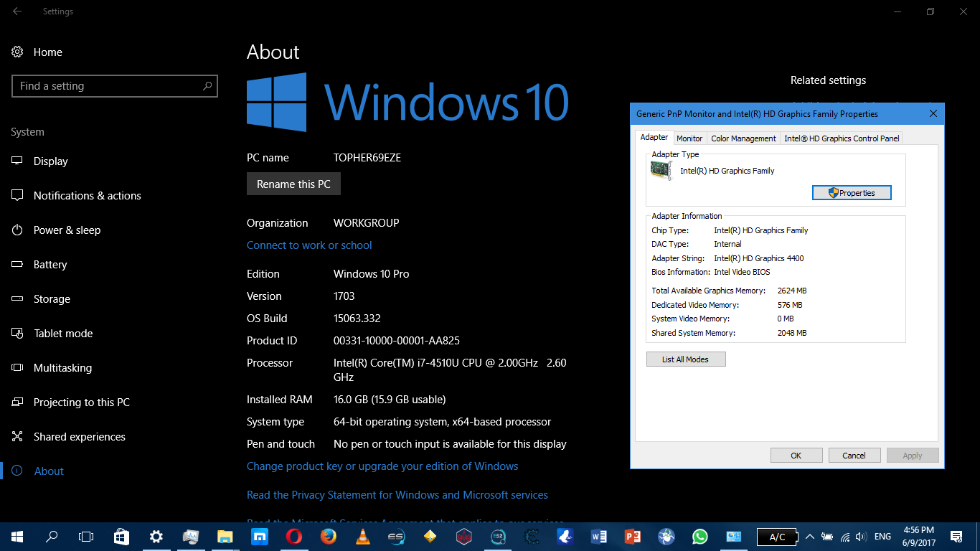The width and height of the screenshot is (980, 551).
Task: Click the A/C battery indicator on the taskbar
Action: coord(777,537)
